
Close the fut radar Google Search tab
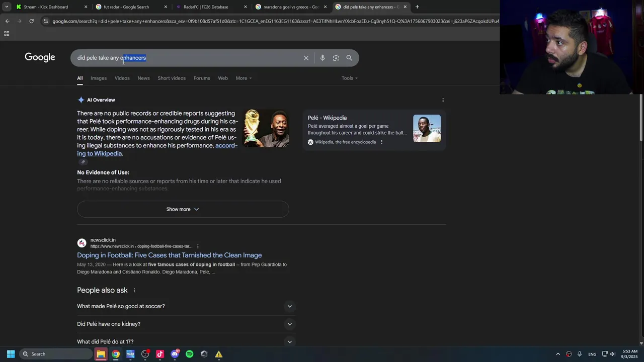pyautogui.click(x=166, y=7)
